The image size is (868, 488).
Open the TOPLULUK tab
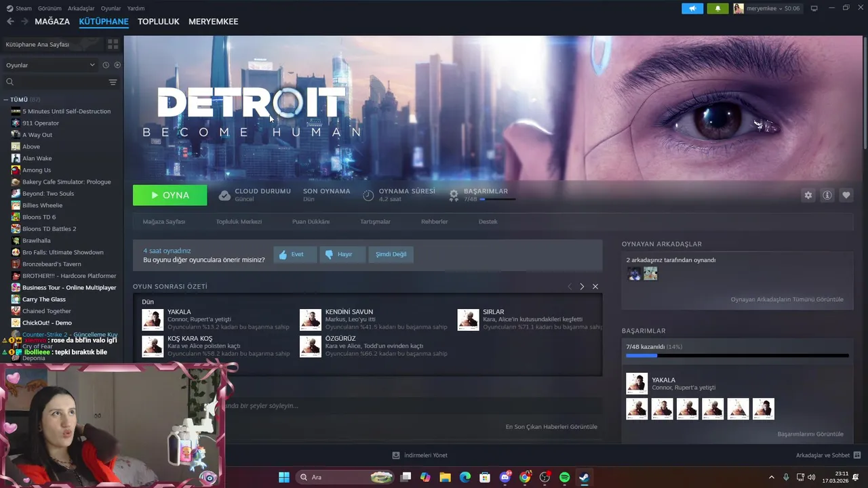pos(159,22)
